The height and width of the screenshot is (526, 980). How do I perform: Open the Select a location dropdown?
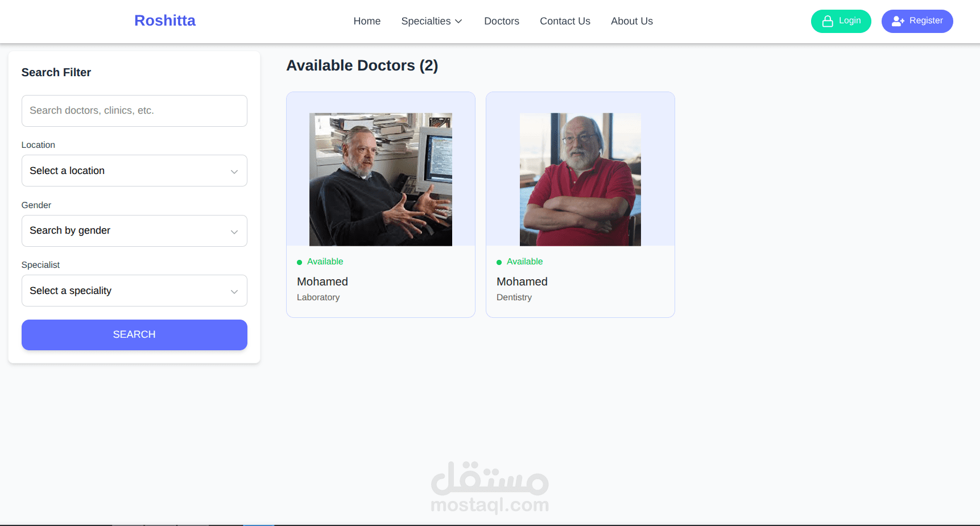pyautogui.click(x=134, y=171)
